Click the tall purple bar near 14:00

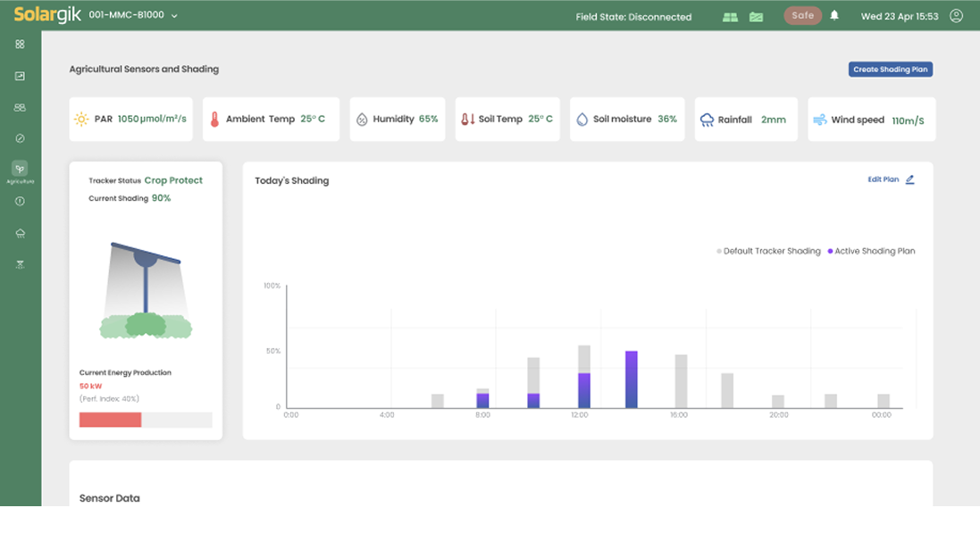[632, 380]
